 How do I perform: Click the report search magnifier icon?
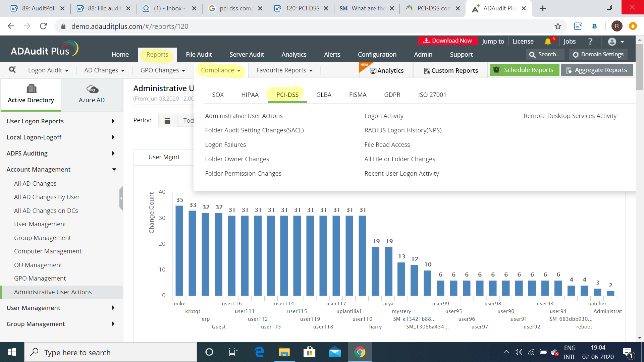(12, 70)
